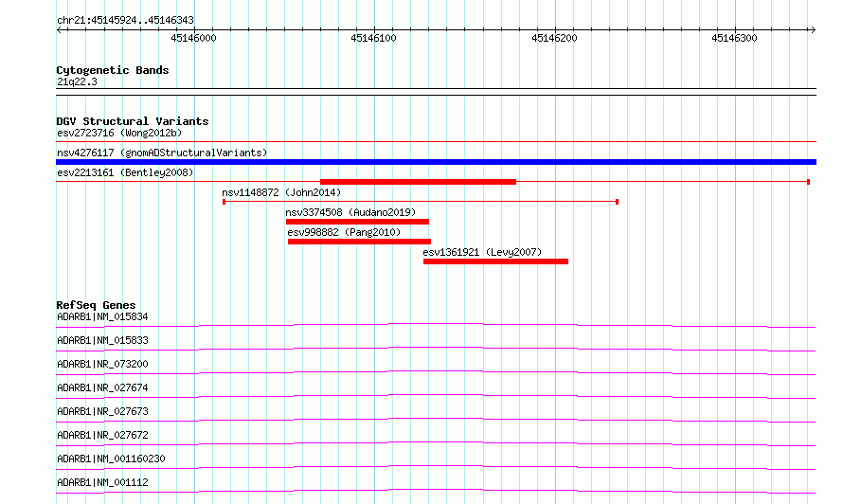Click the 21q22.3 band label
Viewport: 843px width, 504px height.
[77, 82]
